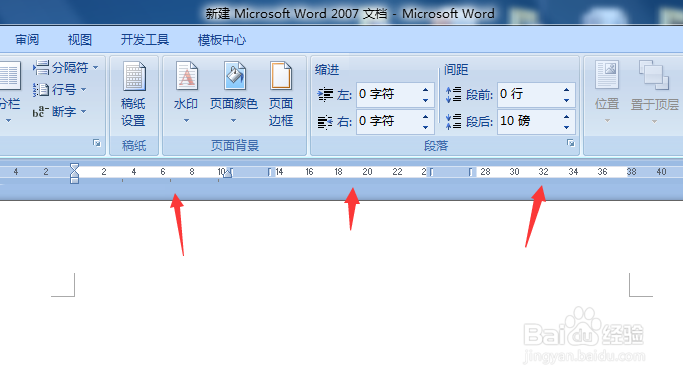Edit the 段后 10 磅 field

[529, 121]
